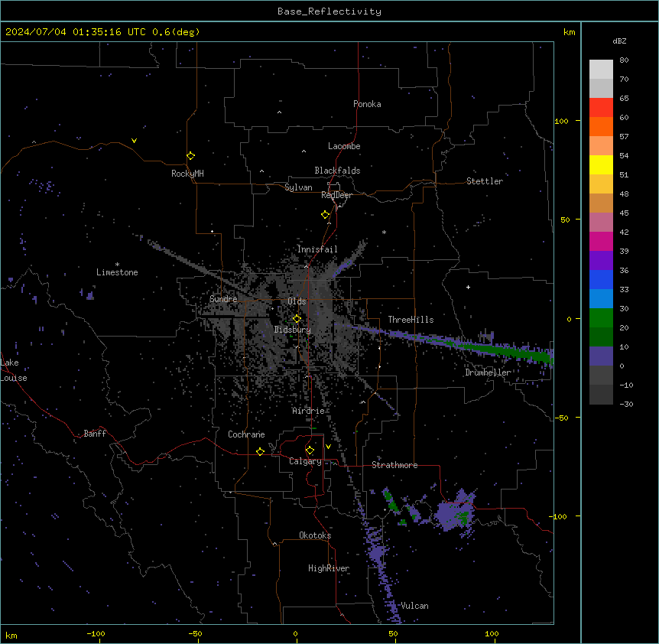Click the Olds town label
Image resolution: width=659 pixels, height=644 pixels.
click(297, 301)
